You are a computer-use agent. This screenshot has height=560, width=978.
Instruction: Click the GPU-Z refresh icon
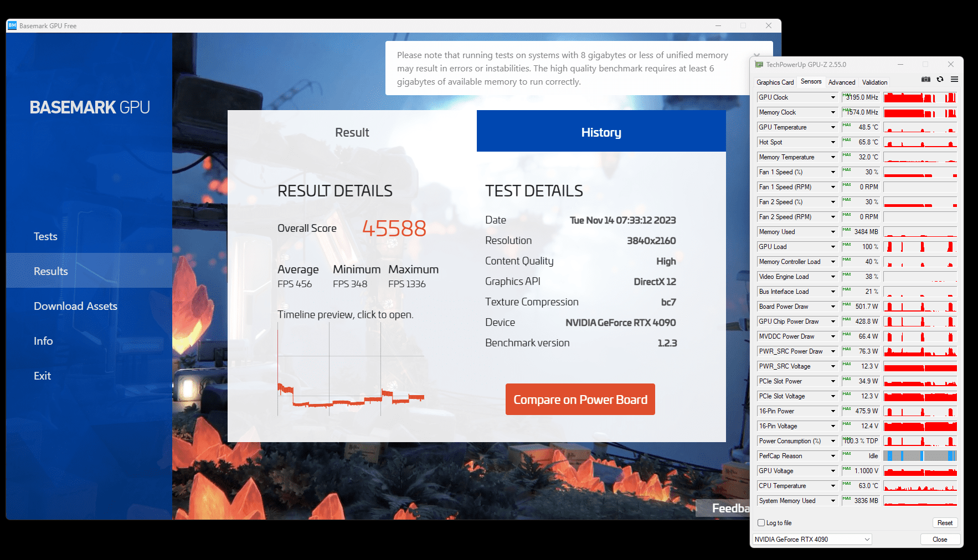coord(940,79)
